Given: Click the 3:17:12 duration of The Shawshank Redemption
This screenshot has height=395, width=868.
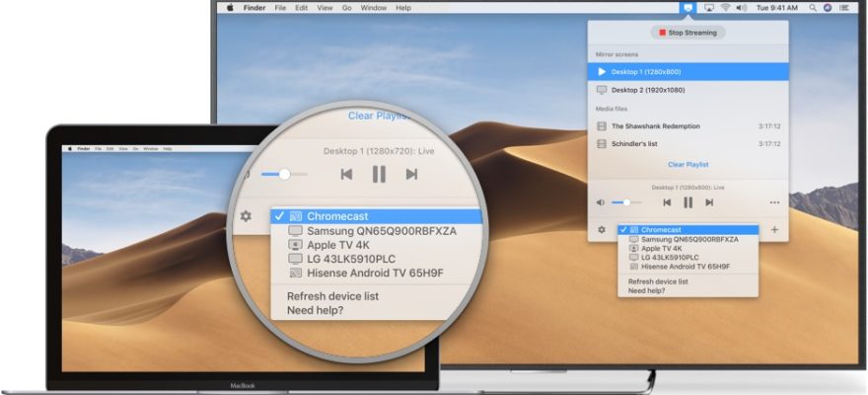Looking at the screenshot, I should click(769, 126).
